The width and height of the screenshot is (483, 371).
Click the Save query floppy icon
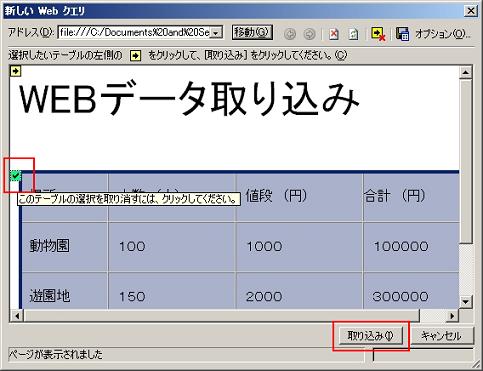point(402,34)
